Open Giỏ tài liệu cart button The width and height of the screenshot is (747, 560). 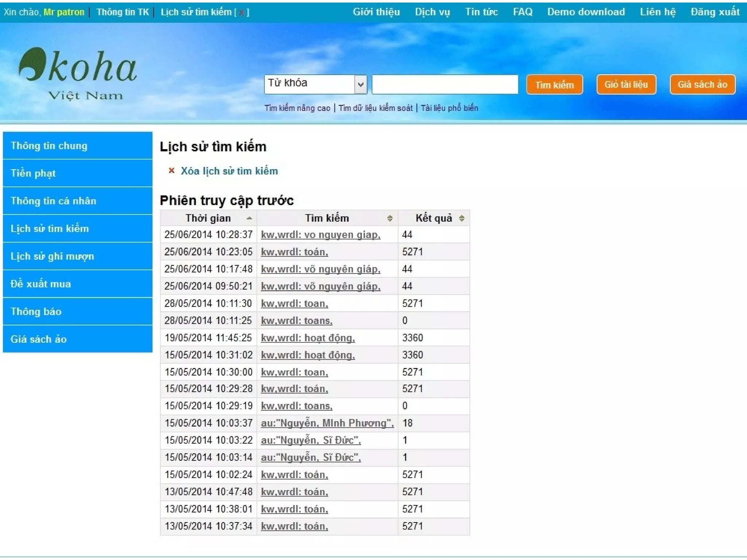(626, 85)
